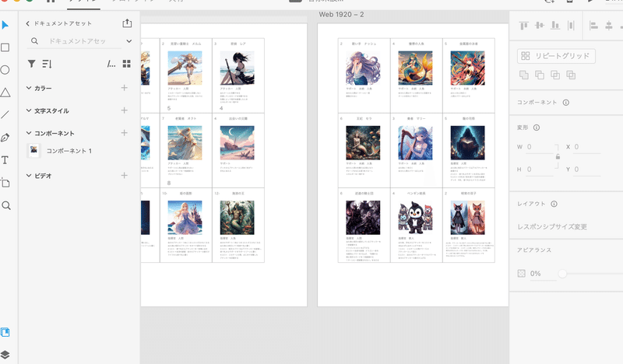Click info icon next to レイアウト
The image size is (623, 364).
tap(554, 204)
